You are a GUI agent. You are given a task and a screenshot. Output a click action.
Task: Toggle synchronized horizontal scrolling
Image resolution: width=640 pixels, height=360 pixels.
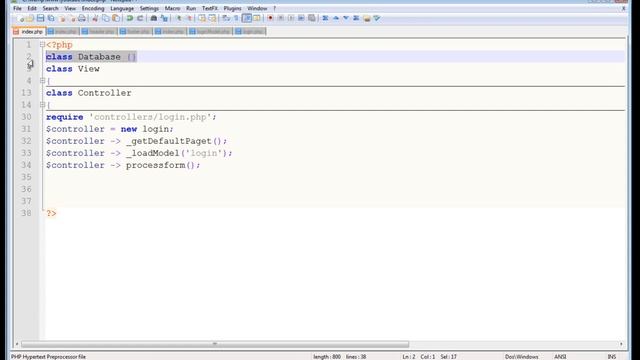212,18
